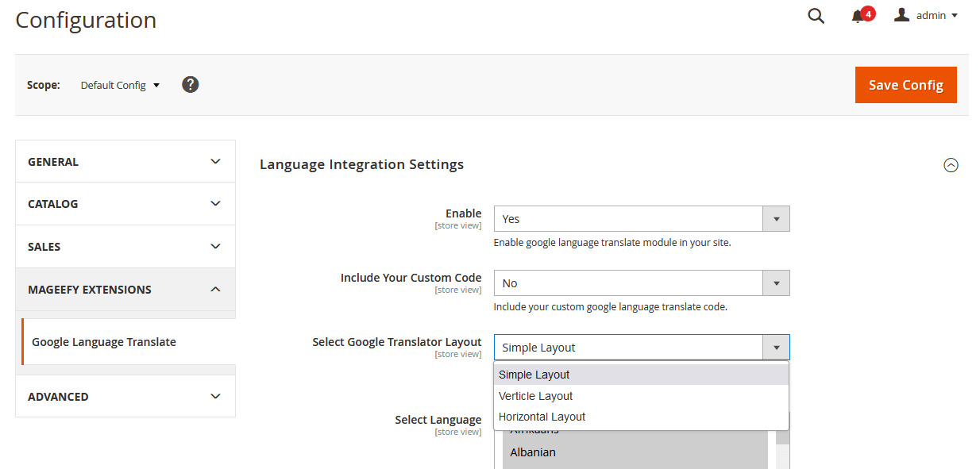
Task: Expand the ADVANCED configuration section
Action: [125, 396]
